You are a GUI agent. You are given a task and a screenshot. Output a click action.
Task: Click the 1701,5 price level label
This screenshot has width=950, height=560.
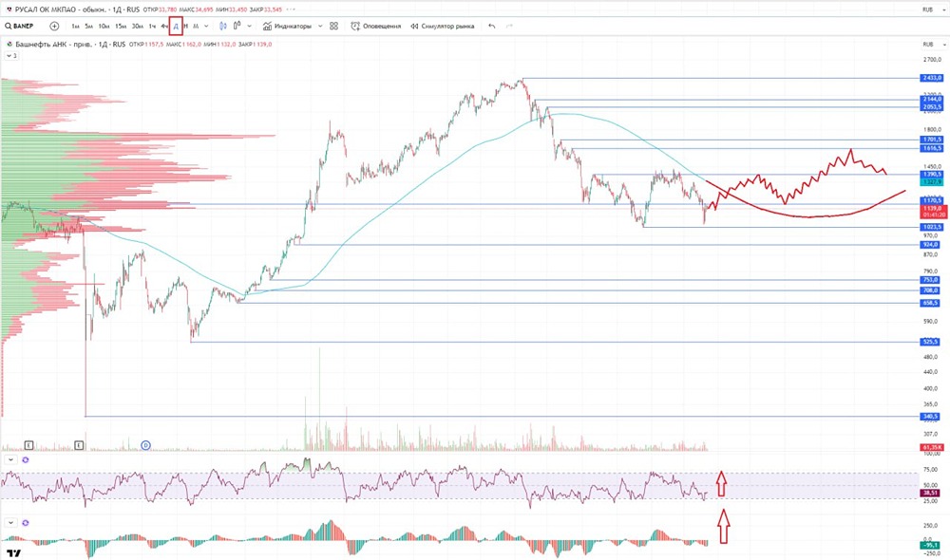coord(932,140)
